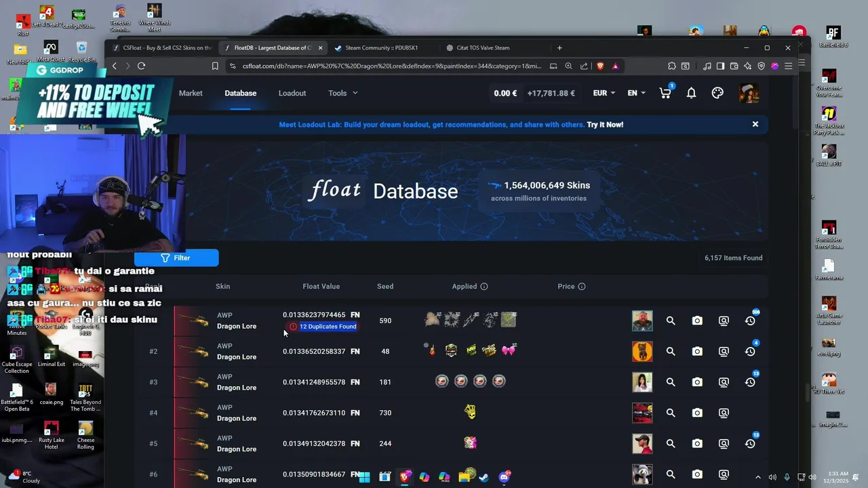This screenshot has width=868, height=488.
Task: Click the inspect image icon in seed 590 row
Action: tap(724, 321)
